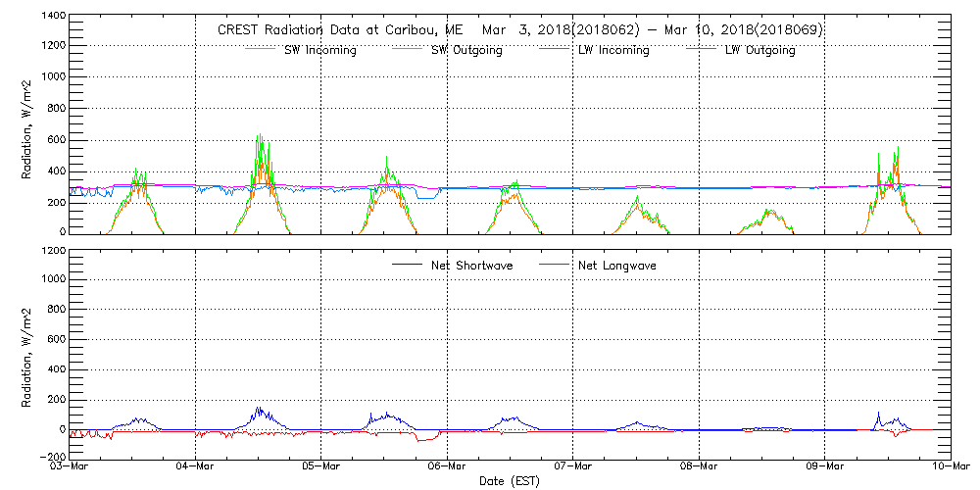Click the '-200' y-axis tick in the lower chart
980x490 pixels.
(53, 457)
